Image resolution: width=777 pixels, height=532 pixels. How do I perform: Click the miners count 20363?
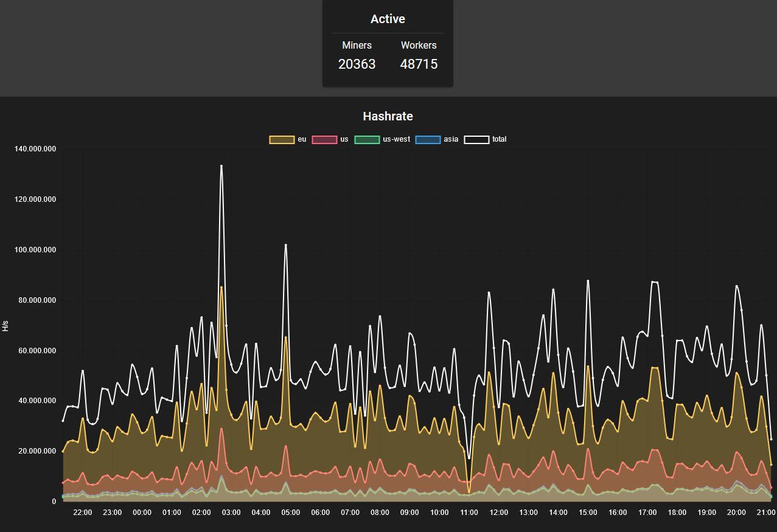click(357, 64)
